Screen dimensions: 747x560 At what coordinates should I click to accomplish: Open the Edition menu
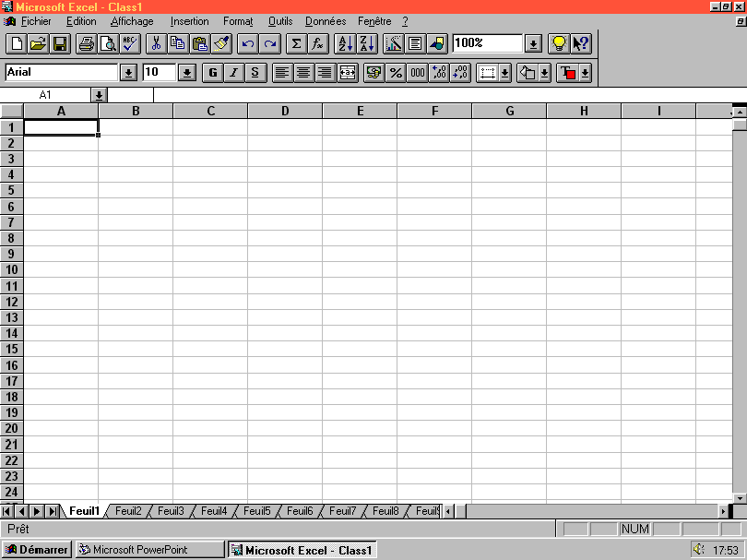pyautogui.click(x=81, y=21)
